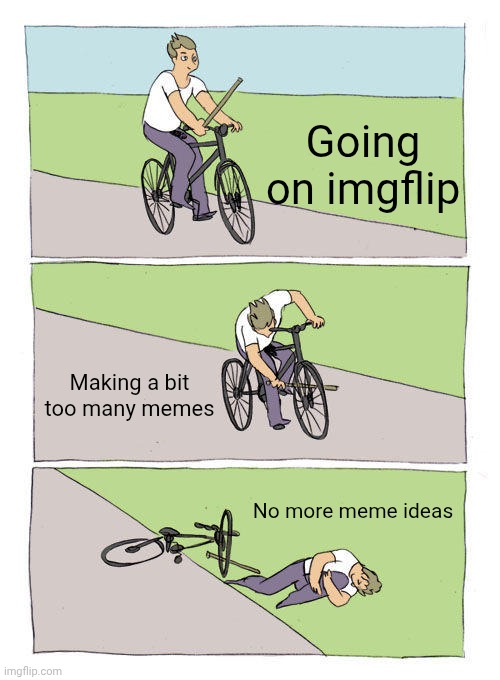Select the stick lying beside the crashed bicycle
The image size is (500, 680).
pos(232,562)
